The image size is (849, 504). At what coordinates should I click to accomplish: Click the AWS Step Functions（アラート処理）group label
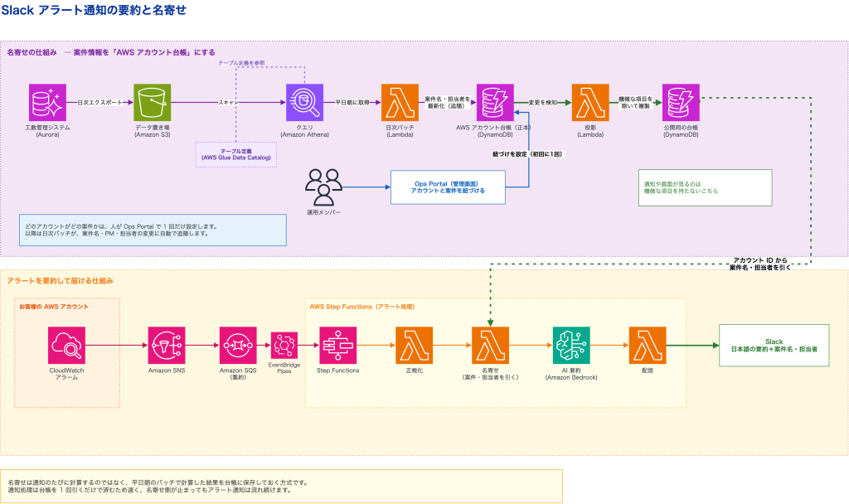tap(363, 307)
